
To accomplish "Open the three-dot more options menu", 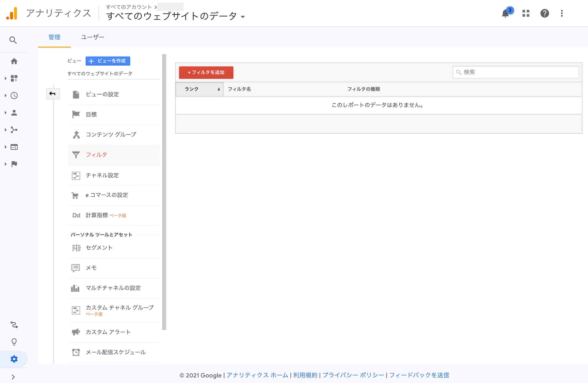I will click(562, 13).
